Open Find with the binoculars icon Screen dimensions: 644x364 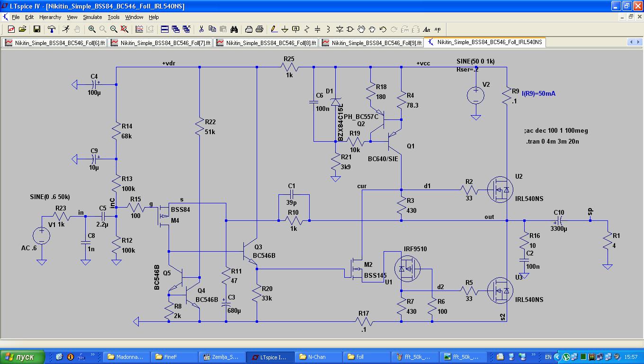[x=234, y=29]
